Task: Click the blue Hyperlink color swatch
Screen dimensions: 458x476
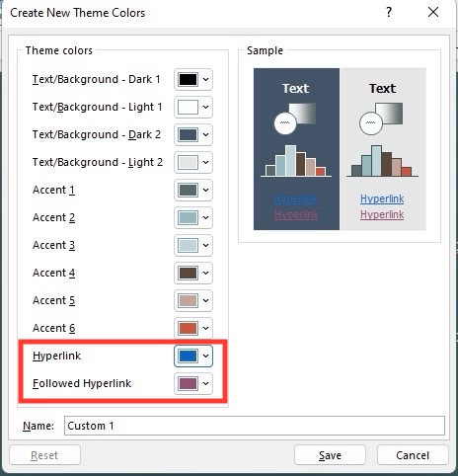Action: [188, 356]
